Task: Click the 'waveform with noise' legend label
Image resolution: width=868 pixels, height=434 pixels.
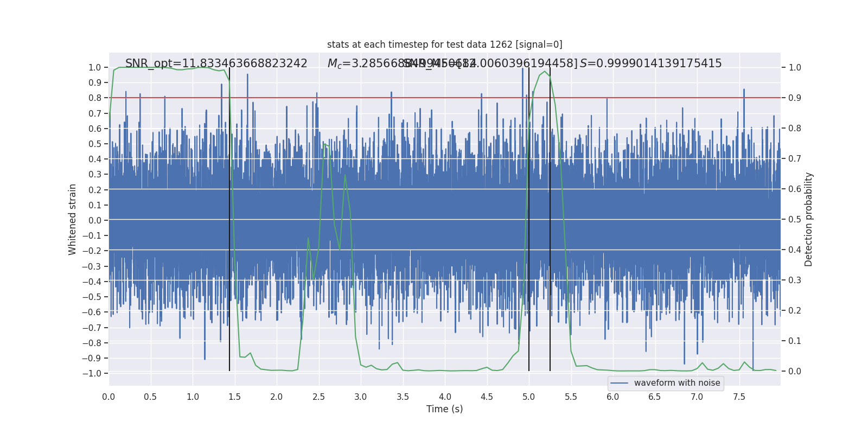Action: coord(677,383)
